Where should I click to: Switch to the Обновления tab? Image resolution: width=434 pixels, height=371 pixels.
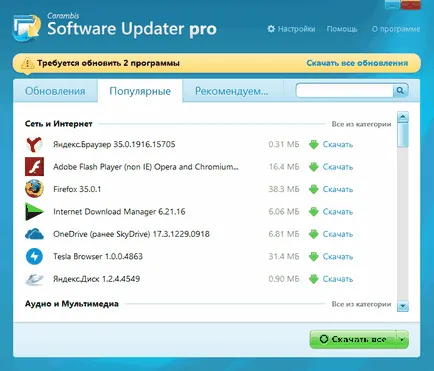coord(55,91)
